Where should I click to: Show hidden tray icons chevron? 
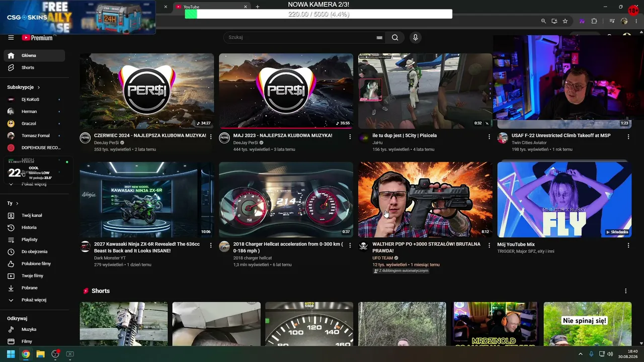pyautogui.click(x=580, y=354)
